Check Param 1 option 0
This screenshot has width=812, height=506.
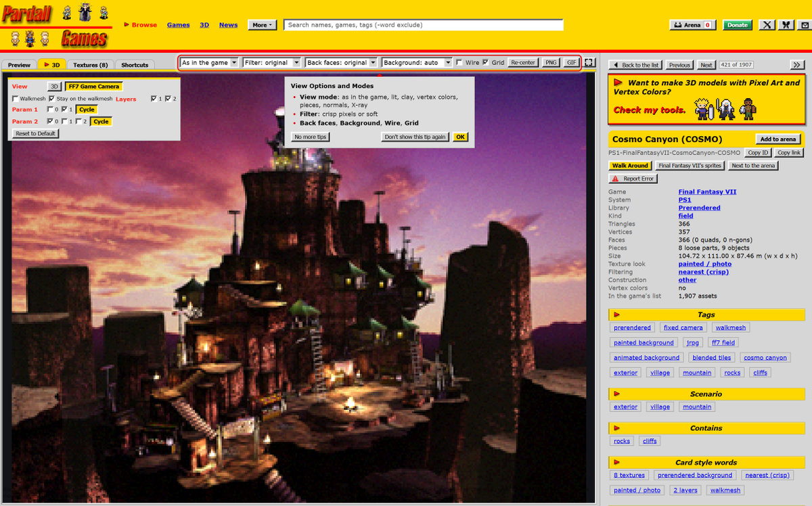(x=50, y=110)
